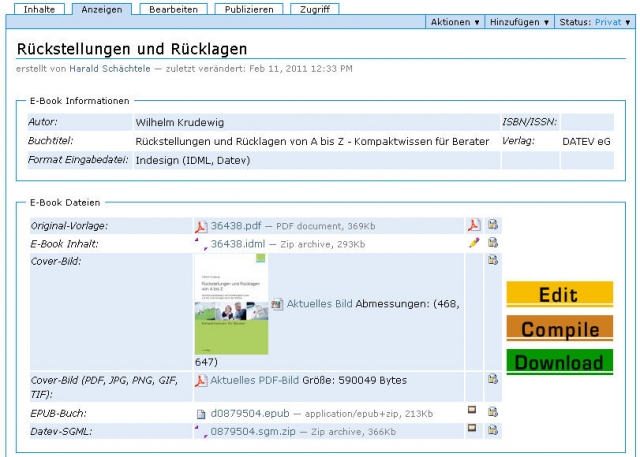The image size is (640, 457).
Task: Click the upload icon in the E-Book Inhalt row
Action: [x=493, y=243]
